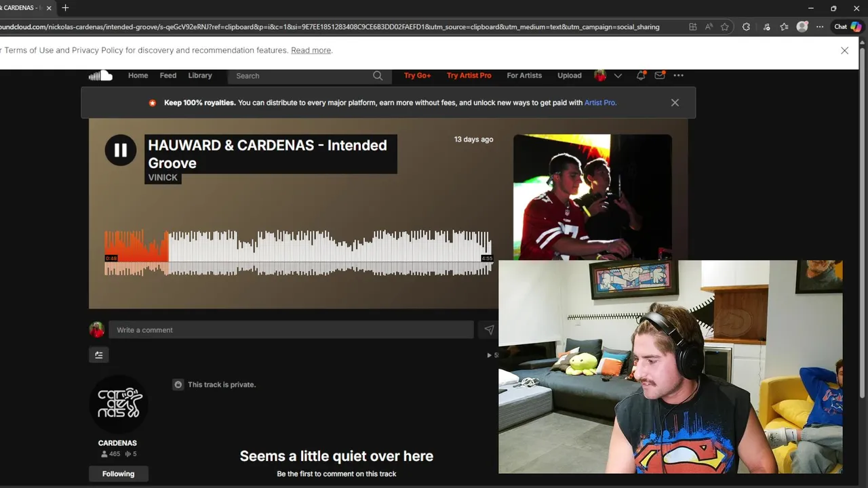Image resolution: width=868 pixels, height=488 pixels.
Task: Click the send comment arrow icon
Action: coord(489,330)
